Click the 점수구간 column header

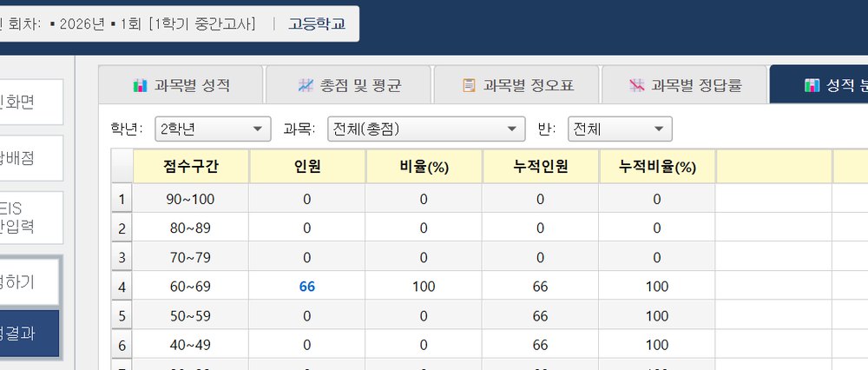[191, 167]
